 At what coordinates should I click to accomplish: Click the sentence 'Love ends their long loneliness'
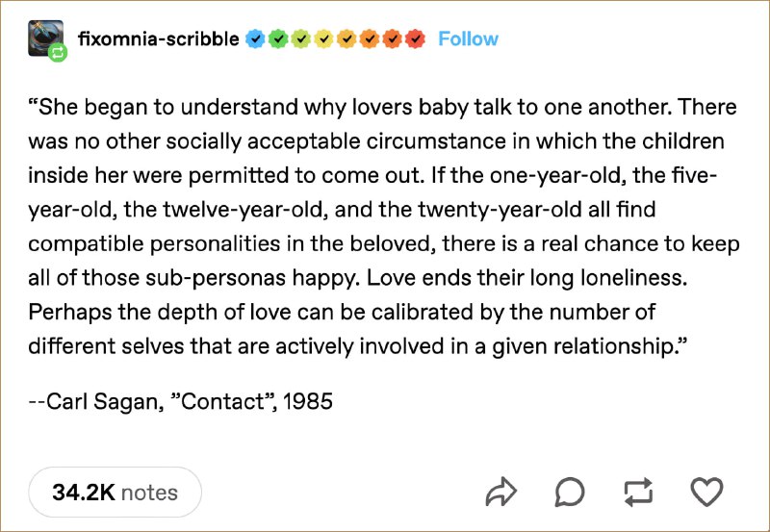[526, 278]
